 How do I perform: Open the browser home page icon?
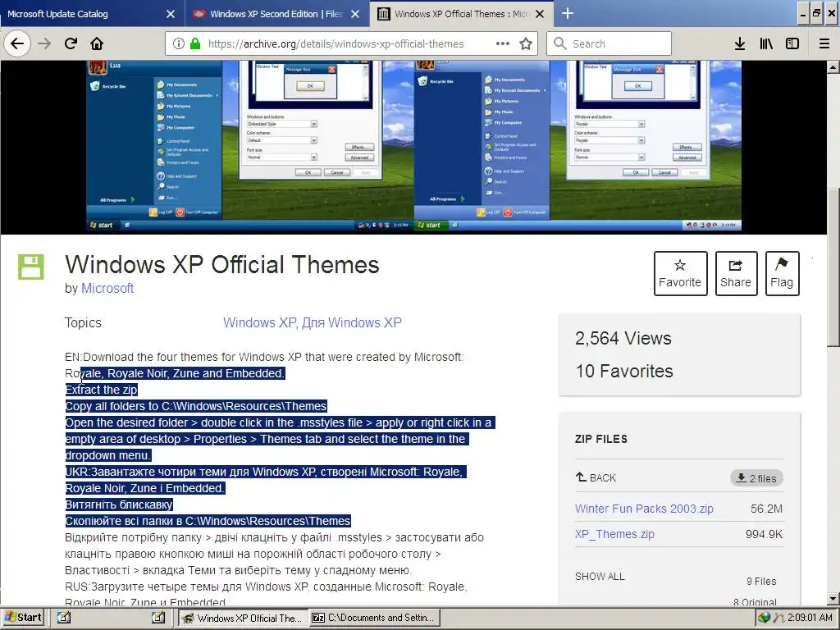pos(97,43)
